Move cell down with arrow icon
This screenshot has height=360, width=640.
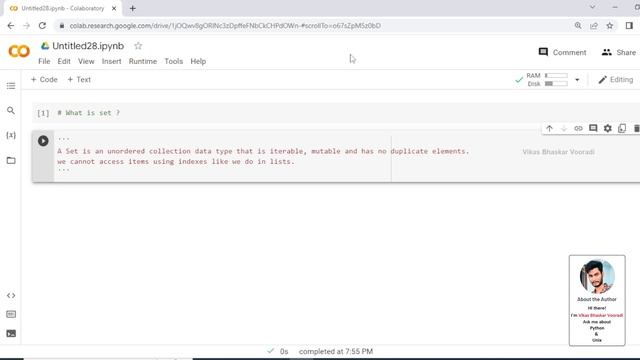(x=564, y=129)
